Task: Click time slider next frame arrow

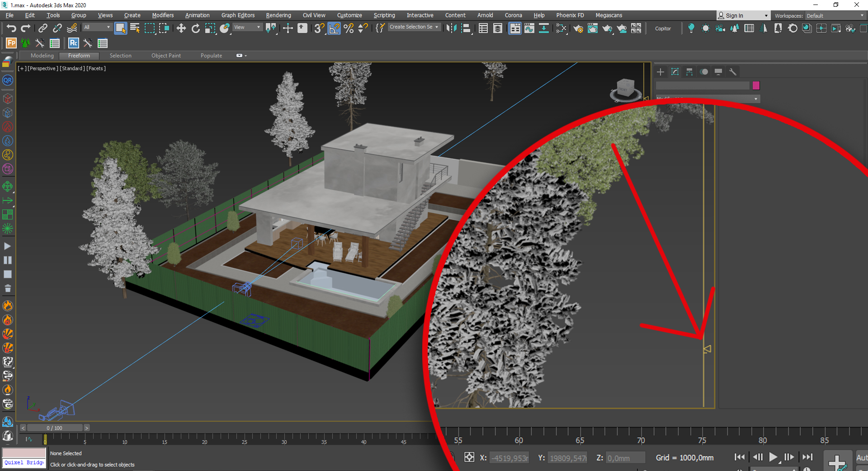Action: click(x=86, y=428)
